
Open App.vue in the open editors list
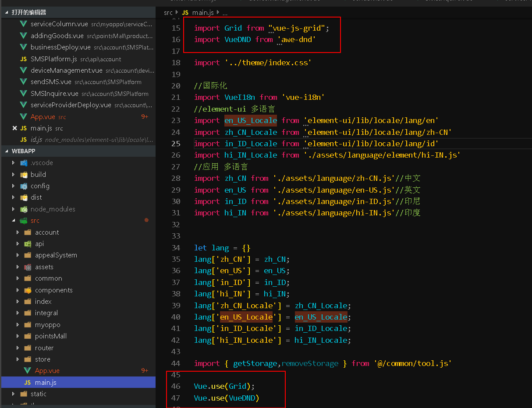click(43, 117)
